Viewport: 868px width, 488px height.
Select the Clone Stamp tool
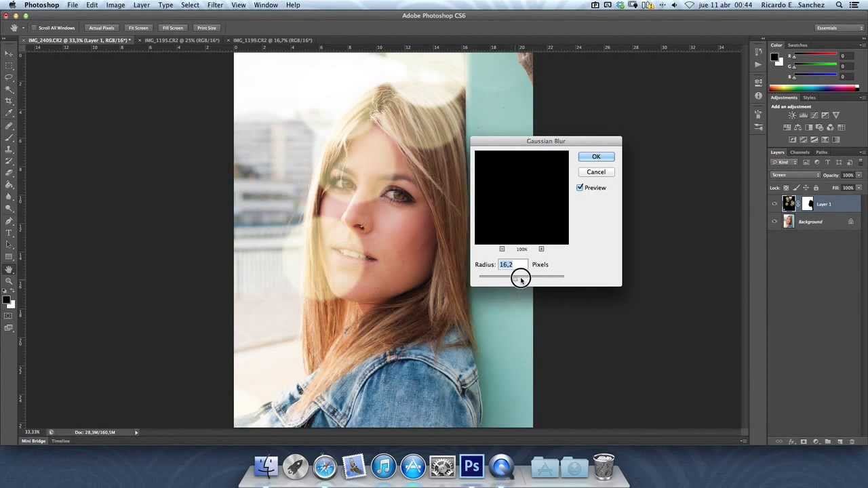point(9,150)
